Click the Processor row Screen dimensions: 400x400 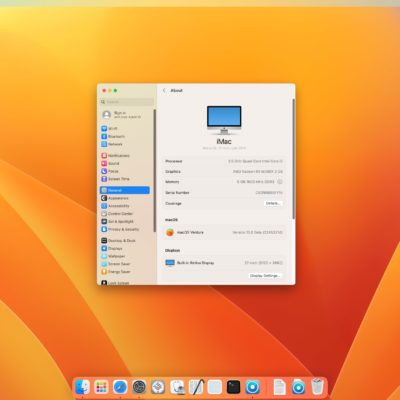(x=224, y=161)
